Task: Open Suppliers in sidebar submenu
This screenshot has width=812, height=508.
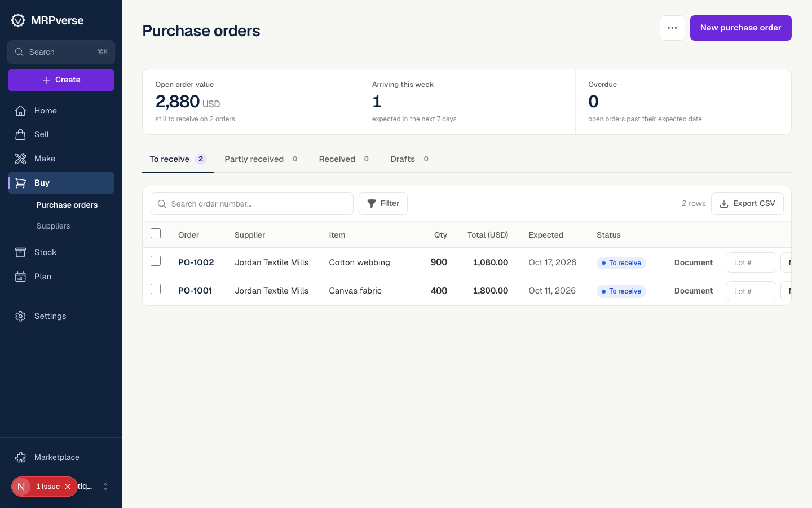Action: (54, 226)
